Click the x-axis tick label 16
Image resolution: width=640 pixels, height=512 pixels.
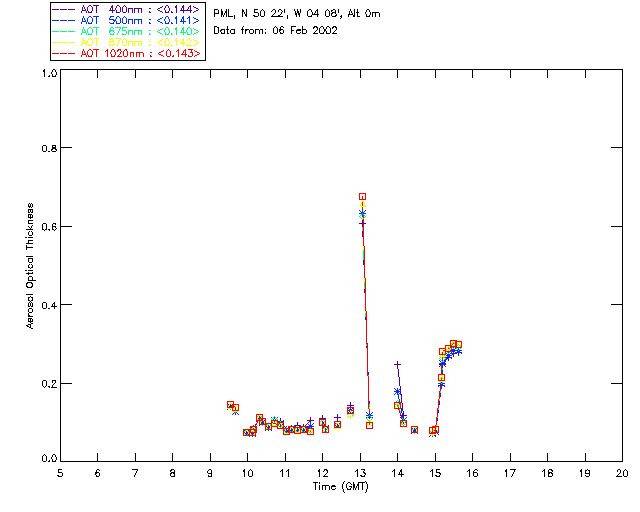(x=473, y=473)
